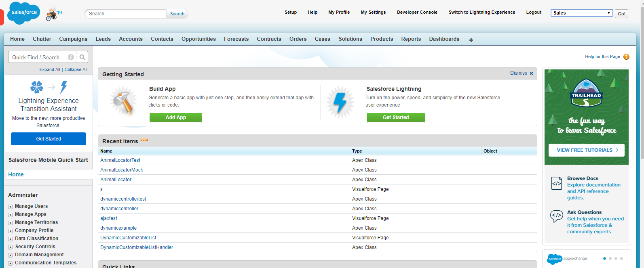
Task: Switch to the Dashboards tab
Action: coord(444,39)
